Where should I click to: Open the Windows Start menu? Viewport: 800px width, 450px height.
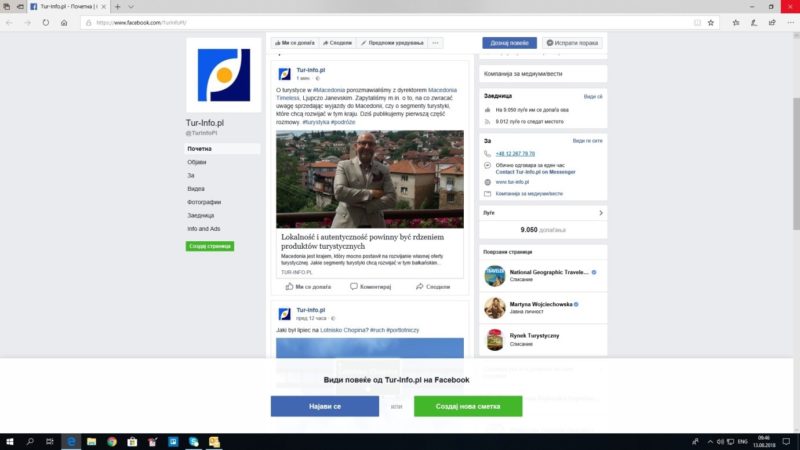pyautogui.click(x=9, y=441)
